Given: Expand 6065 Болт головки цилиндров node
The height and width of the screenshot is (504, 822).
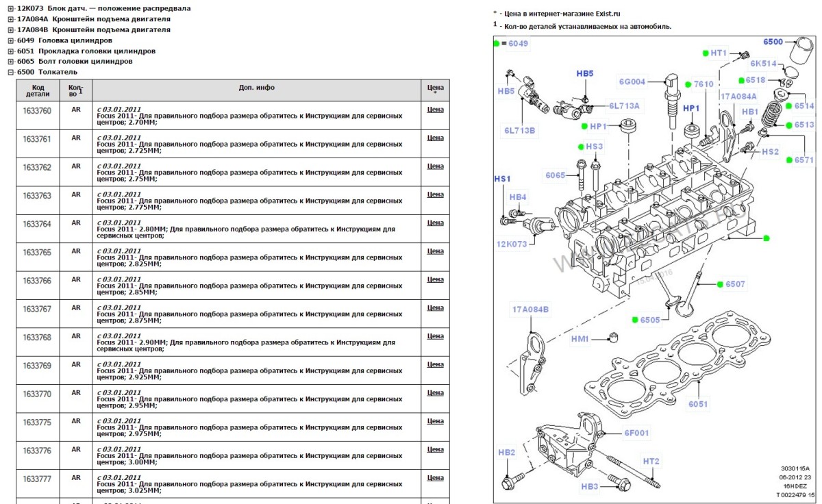Looking at the screenshot, I should pyautogui.click(x=11, y=62).
